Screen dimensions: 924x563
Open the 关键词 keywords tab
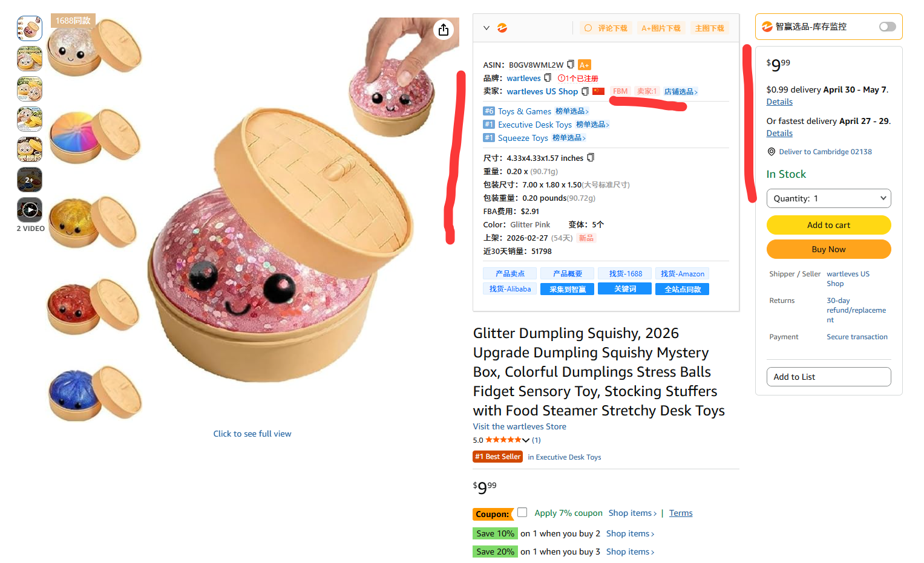click(625, 289)
